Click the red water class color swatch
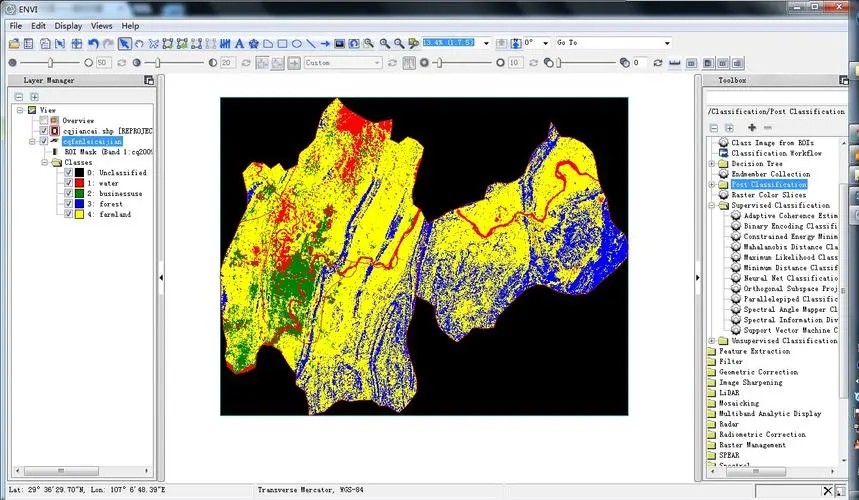Screen dimensions: 859x500 [79, 183]
